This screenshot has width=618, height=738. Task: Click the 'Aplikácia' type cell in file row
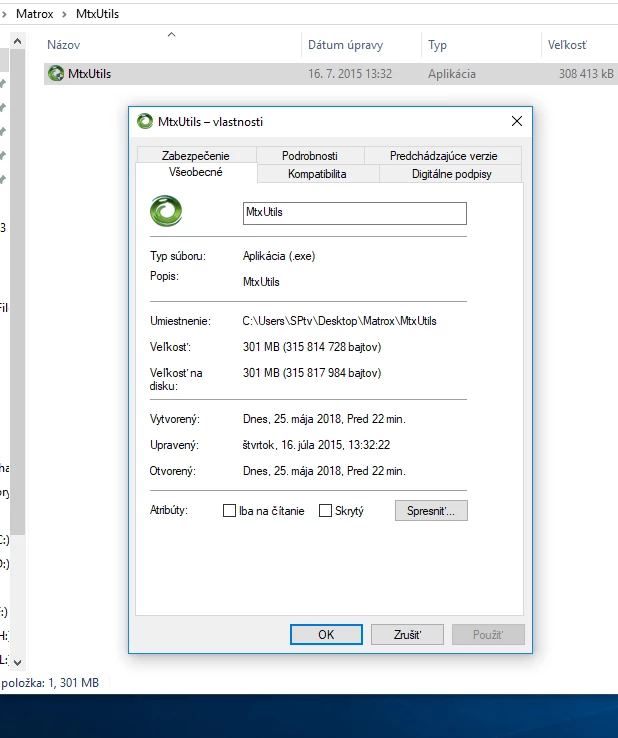click(452, 74)
